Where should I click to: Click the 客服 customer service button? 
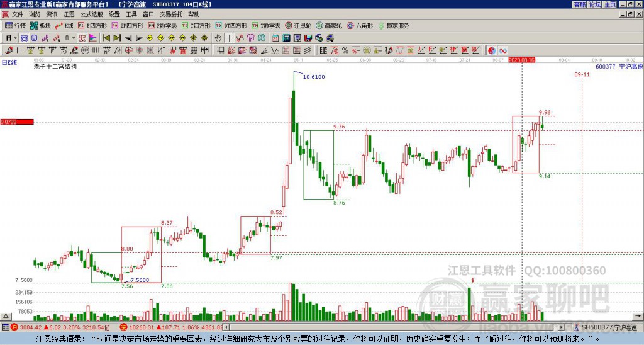pos(579,4)
